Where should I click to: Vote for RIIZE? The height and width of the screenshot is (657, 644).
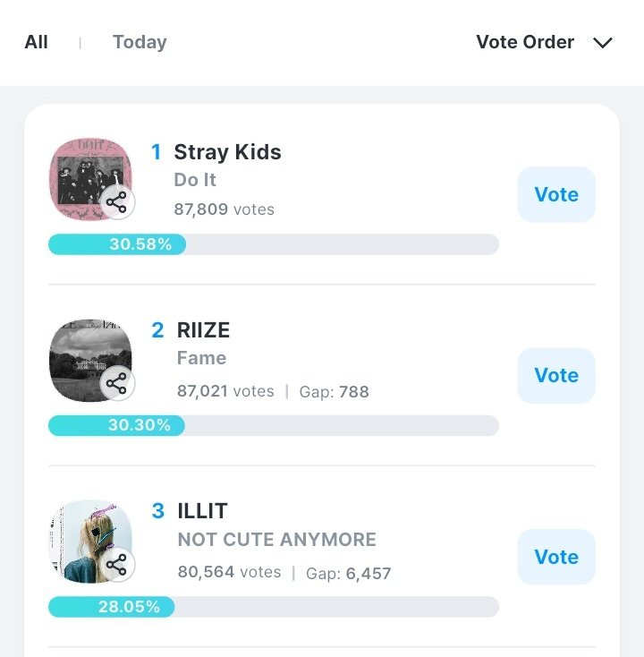click(556, 375)
